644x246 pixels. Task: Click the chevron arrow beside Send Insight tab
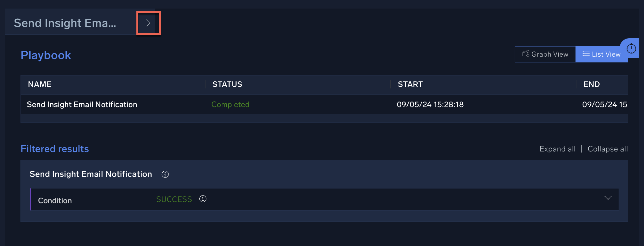pyautogui.click(x=148, y=23)
